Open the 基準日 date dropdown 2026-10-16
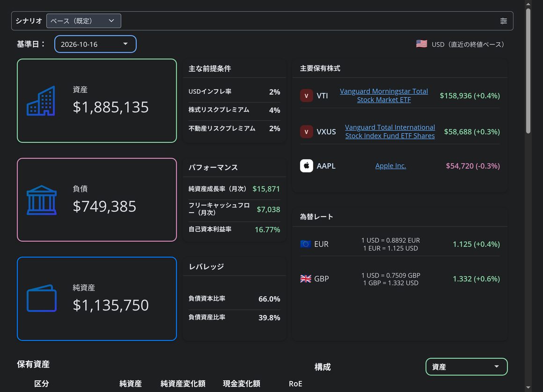 [x=95, y=44]
